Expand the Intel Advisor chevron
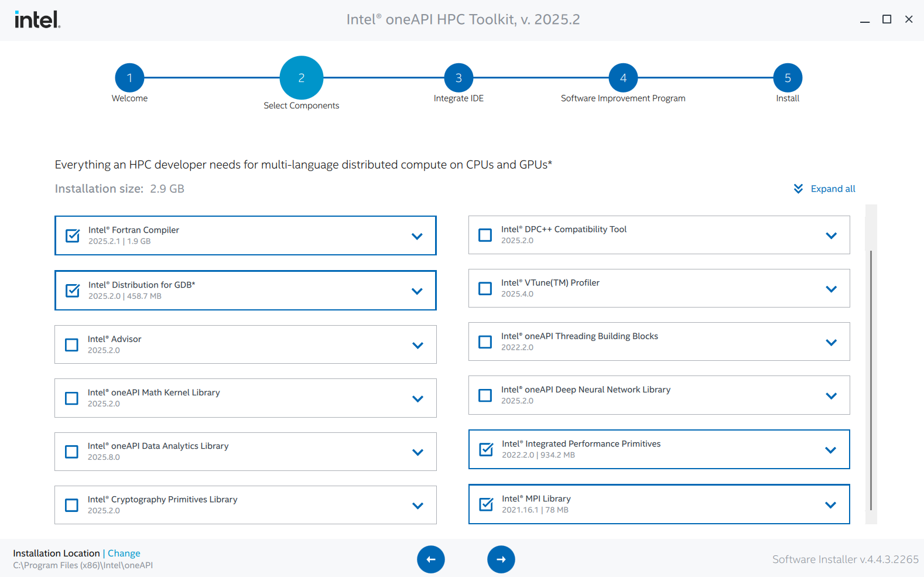This screenshot has width=924, height=577. click(x=417, y=345)
